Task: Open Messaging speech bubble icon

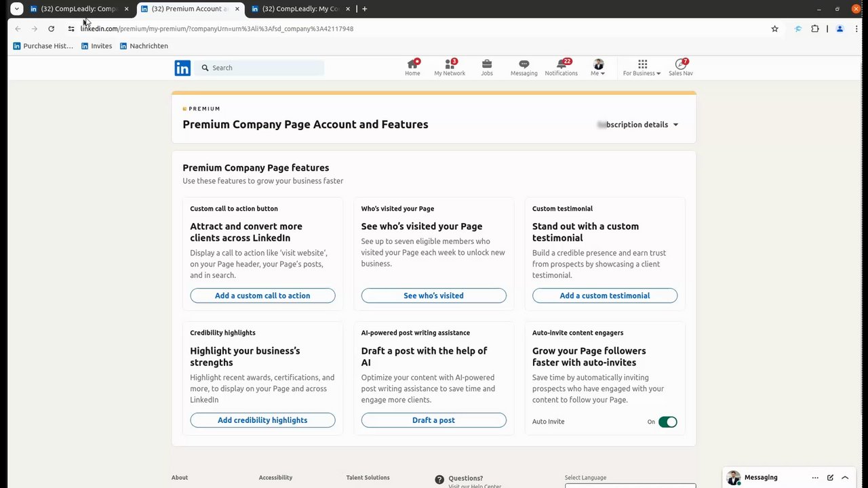Action: click(524, 64)
